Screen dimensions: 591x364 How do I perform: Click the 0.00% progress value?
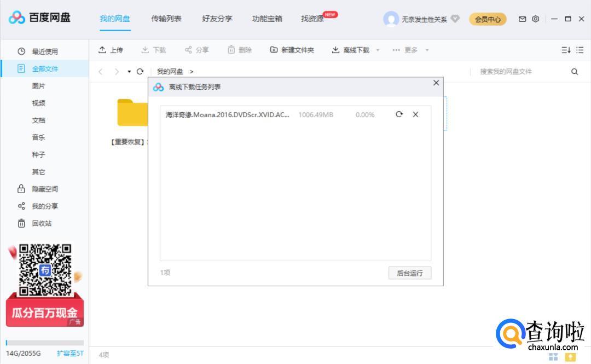(x=365, y=114)
